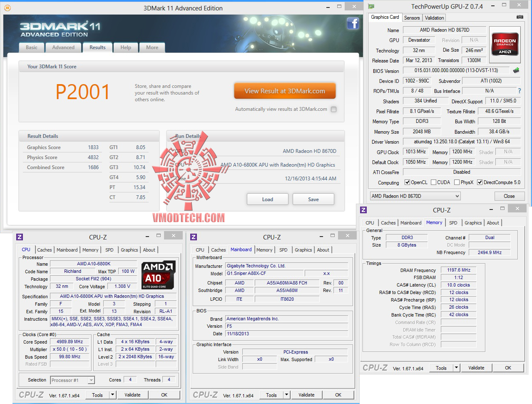532x404 pixels.
Task: Click the Core Speed value 4989.89 MHz
Action: click(x=70, y=342)
